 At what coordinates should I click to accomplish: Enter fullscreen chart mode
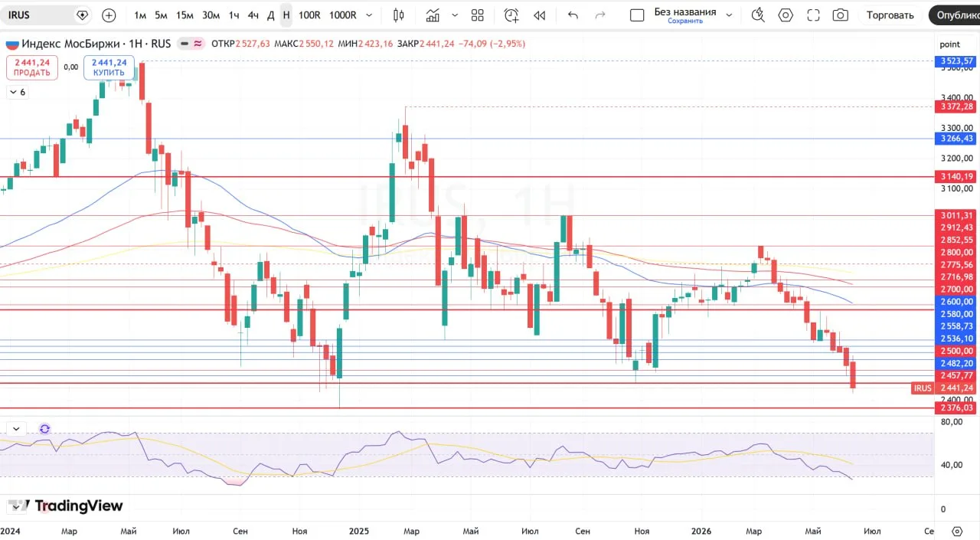[813, 15]
